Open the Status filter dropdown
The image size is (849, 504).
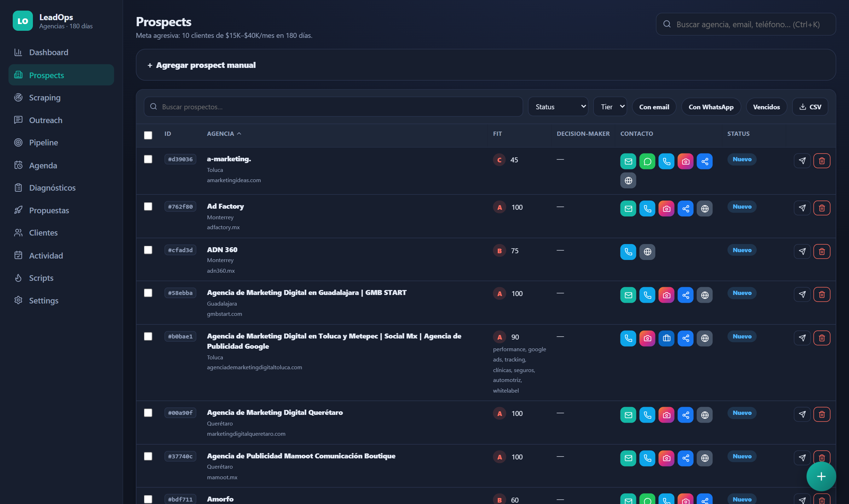(558, 107)
